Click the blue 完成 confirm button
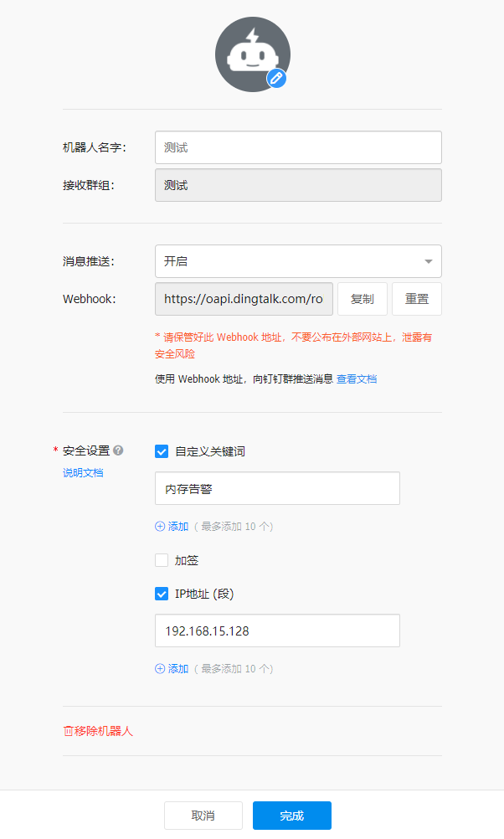 pyautogui.click(x=291, y=815)
